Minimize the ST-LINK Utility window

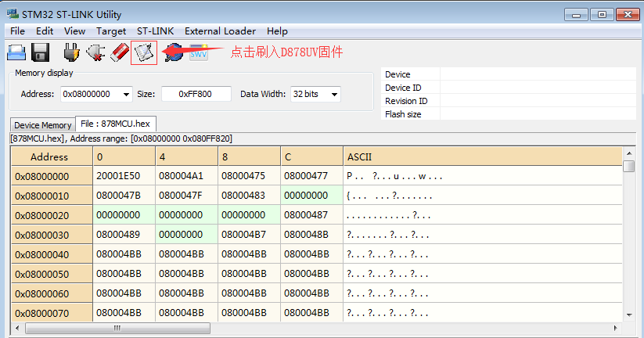[576, 15]
